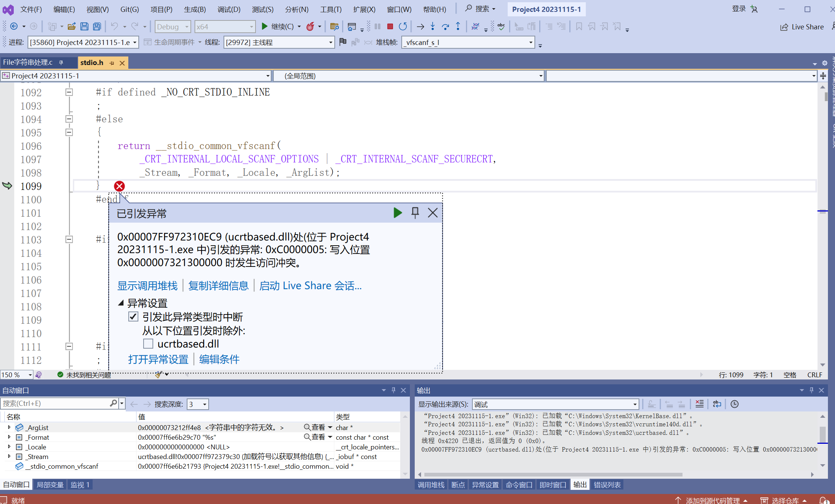This screenshot has height=504, width=835.
Task: Click the Step Out debug icon
Action: (458, 26)
